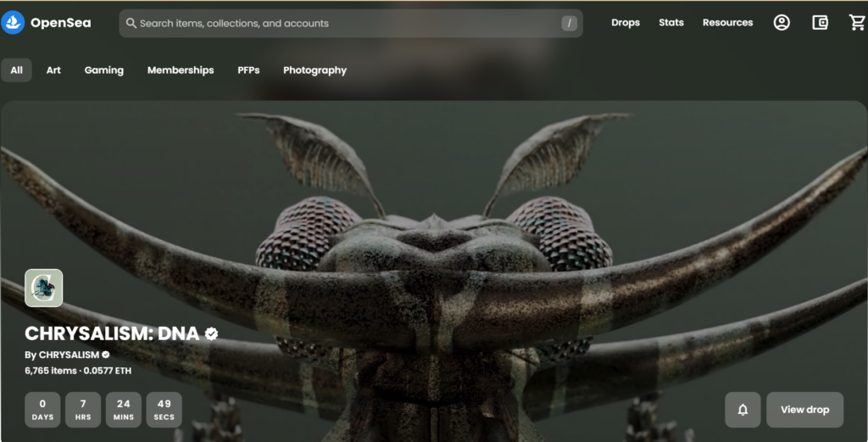Click CHRYSALISM collection avatar thumbnail
The image size is (868, 442).
[44, 288]
